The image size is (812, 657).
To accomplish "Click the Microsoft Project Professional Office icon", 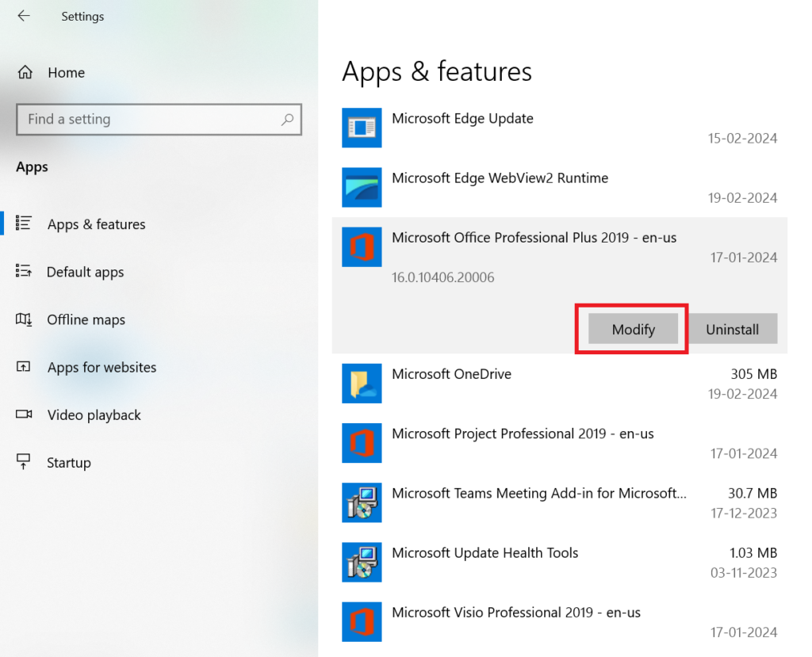I will [x=362, y=442].
